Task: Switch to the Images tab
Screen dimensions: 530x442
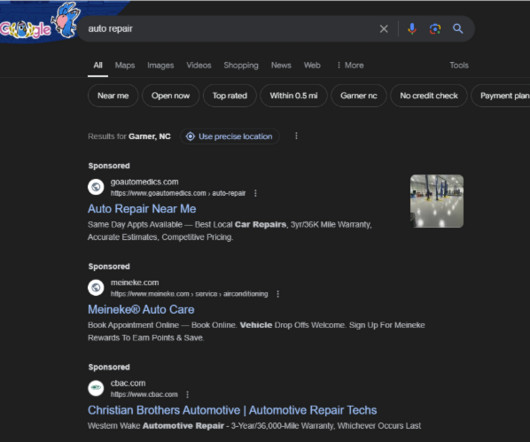Action: coord(161,66)
